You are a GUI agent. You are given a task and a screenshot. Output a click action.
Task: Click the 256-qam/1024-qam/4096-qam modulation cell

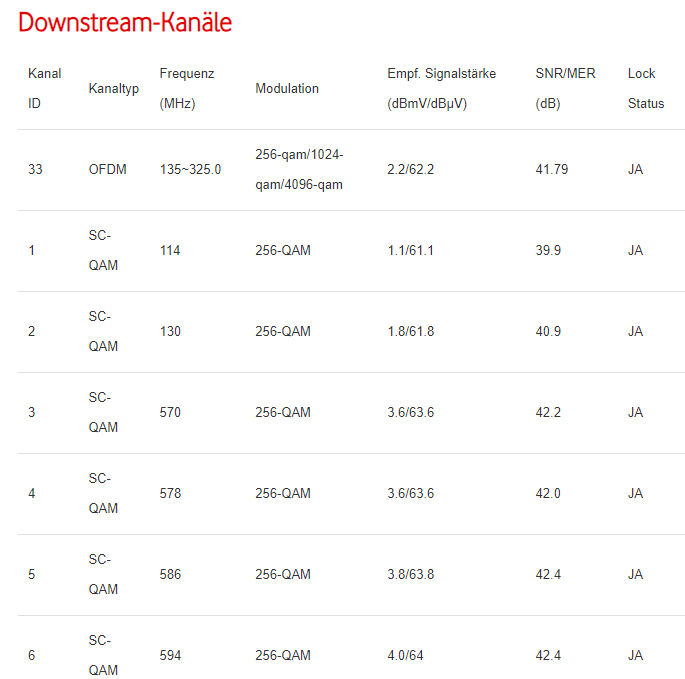(x=299, y=170)
